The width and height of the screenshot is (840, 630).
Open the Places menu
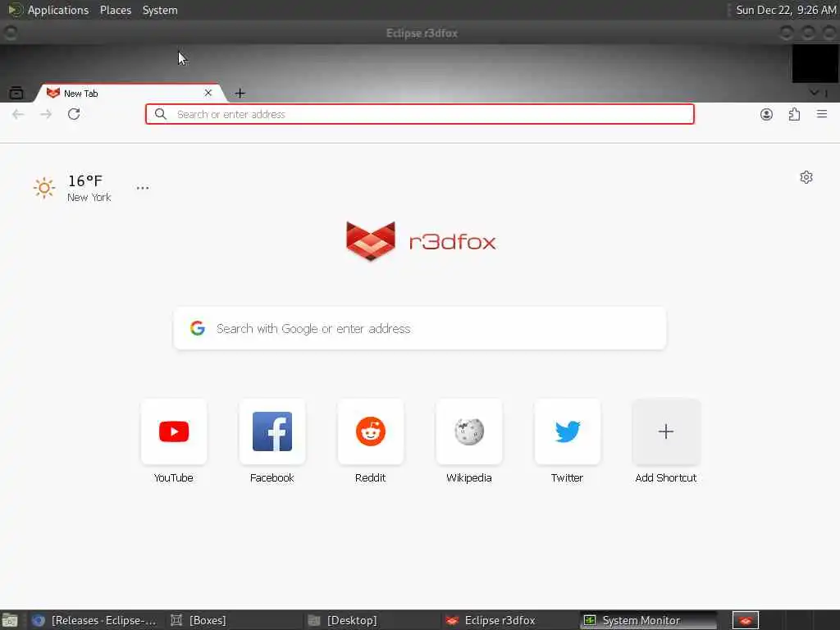point(116,10)
